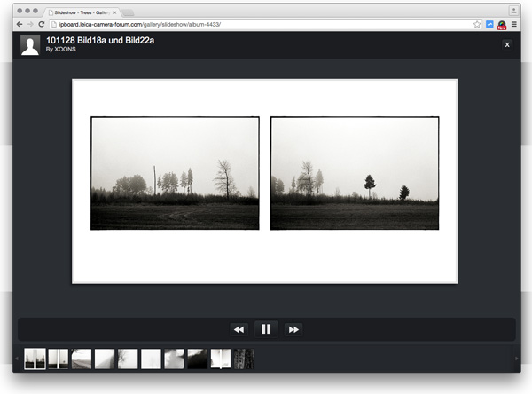Open the Chrome profile button
This screenshot has height=394, width=532.
513,10
